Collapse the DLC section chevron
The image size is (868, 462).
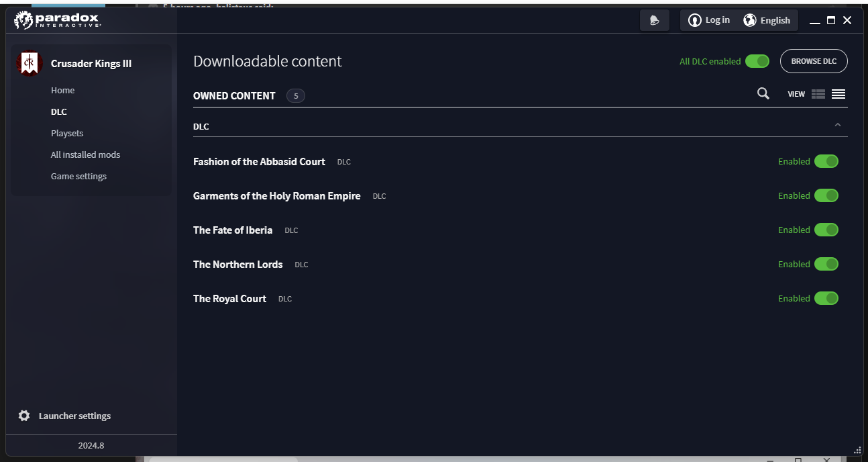(838, 125)
